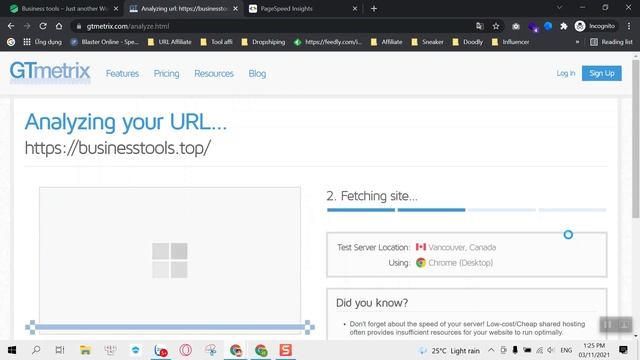Screen dimensions: 640x360
Task: Click the blue Sign Up button
Action: point(602,73)
